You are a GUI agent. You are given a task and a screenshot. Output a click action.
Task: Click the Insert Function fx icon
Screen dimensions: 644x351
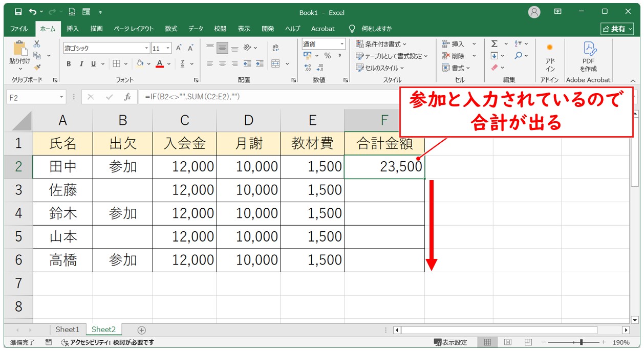pyautogui.click(x=127, y=97)
